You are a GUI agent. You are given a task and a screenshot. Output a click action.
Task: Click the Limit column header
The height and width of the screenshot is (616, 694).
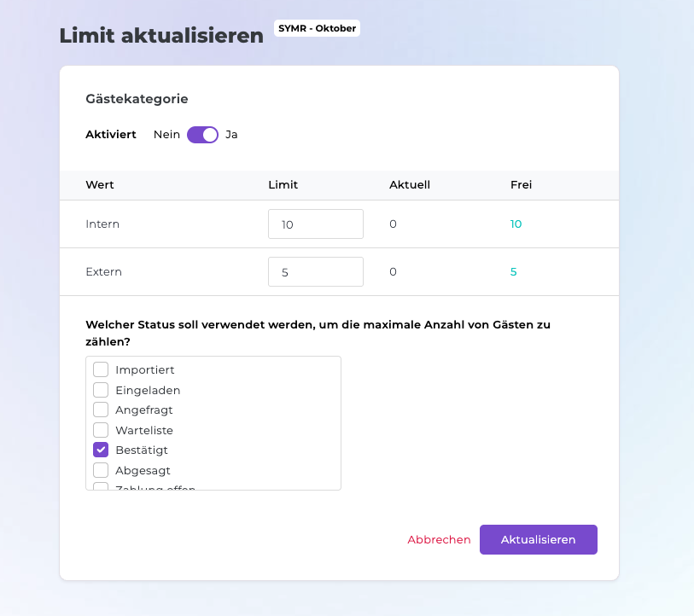tap(283, 185)
